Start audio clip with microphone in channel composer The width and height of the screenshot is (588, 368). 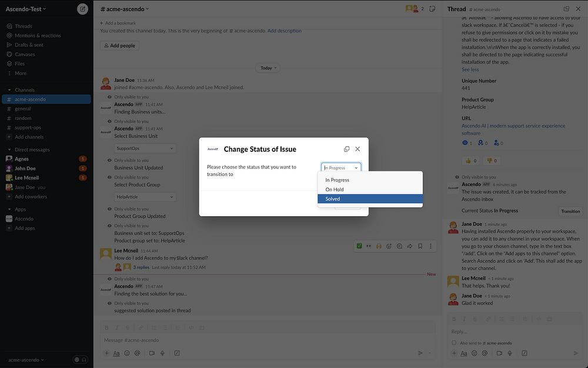(162, 353)
